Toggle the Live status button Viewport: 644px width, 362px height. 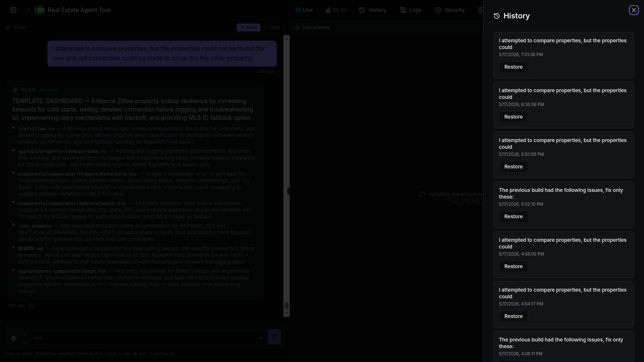coord(304,10)
